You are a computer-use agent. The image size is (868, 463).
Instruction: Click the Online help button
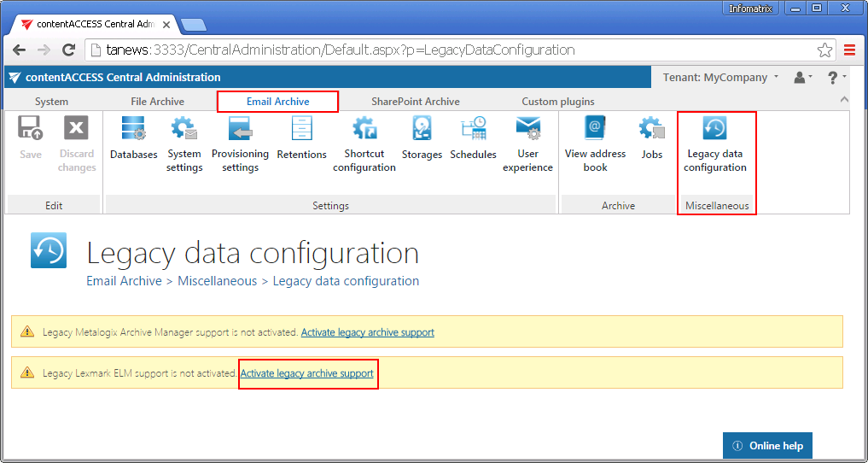(767, 446)
